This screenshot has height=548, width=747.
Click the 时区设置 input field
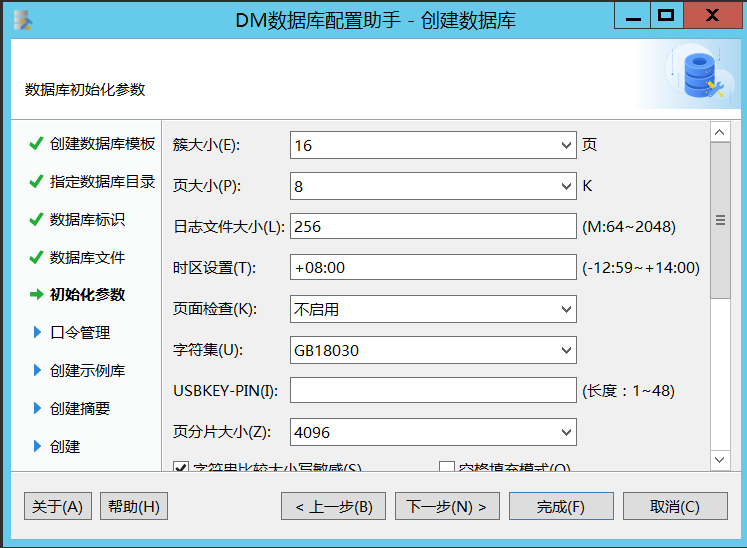(x=433, y=267)
